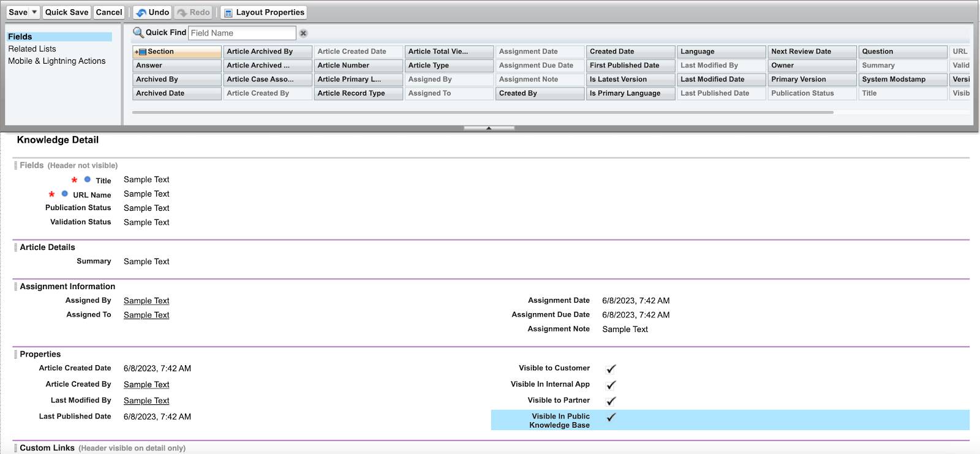Open Article Created By Sample Text link
This screenshot has width=980, height=454.
[146, 385]
